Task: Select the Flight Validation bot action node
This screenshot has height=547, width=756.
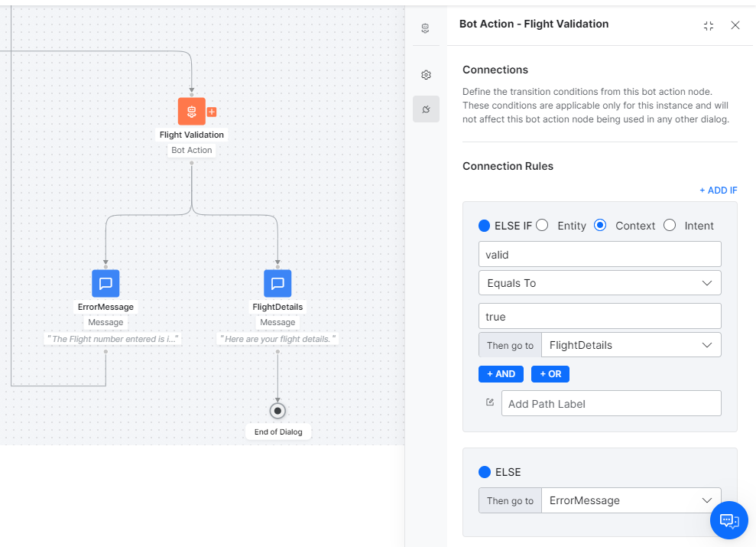Action: pyautogui.click(x=191, y=111)
